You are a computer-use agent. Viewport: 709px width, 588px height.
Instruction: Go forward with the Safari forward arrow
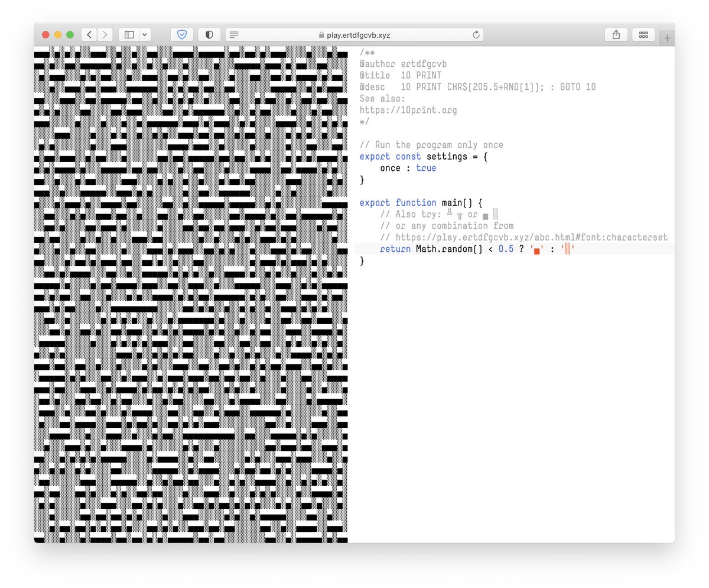click(x=105, y=35)
